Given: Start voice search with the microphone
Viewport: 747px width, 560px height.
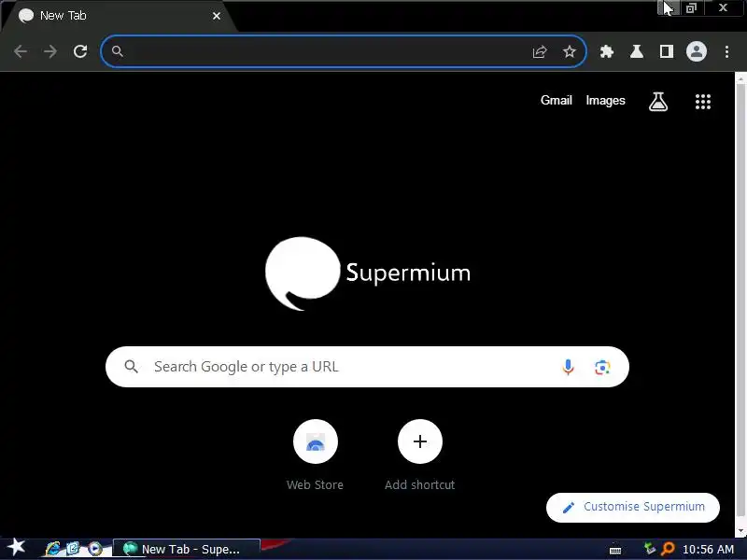Looking at the screenshot, I should point(568,367).
